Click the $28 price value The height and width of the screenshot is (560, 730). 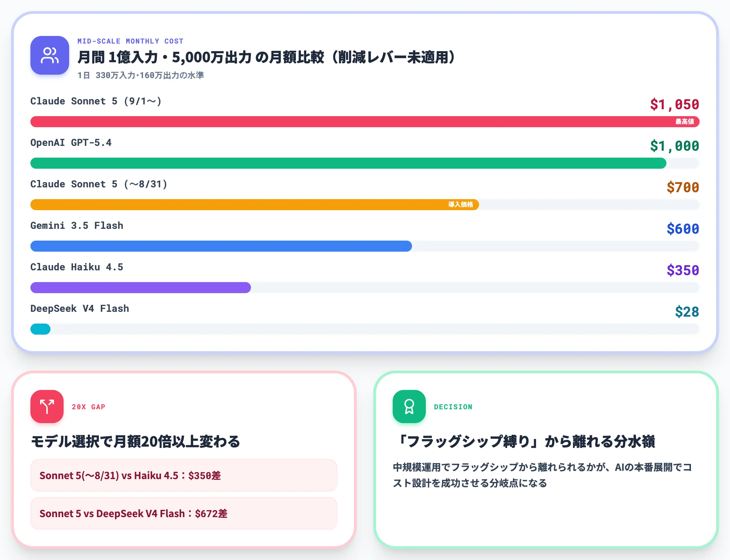coord(687,312)
